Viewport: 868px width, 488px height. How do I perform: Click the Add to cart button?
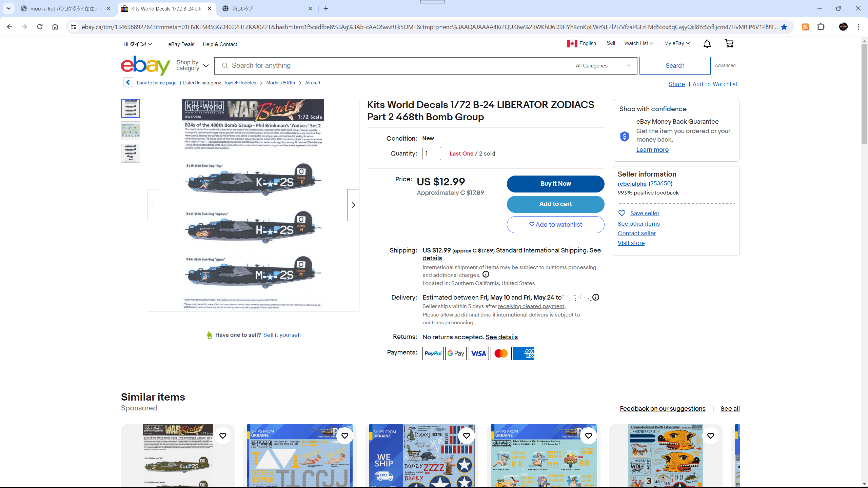pyautogui.click(x=555, y=204)
